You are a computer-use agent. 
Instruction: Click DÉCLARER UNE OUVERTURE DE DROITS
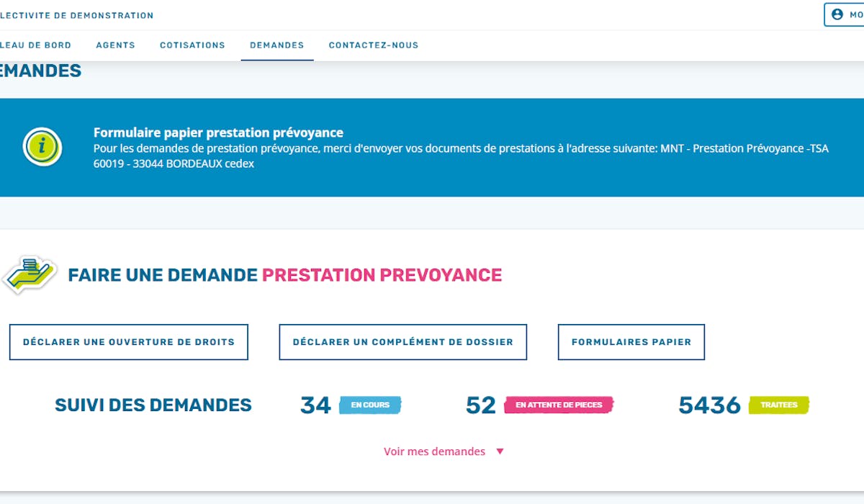pyautogui.click(x=128, y=342)
